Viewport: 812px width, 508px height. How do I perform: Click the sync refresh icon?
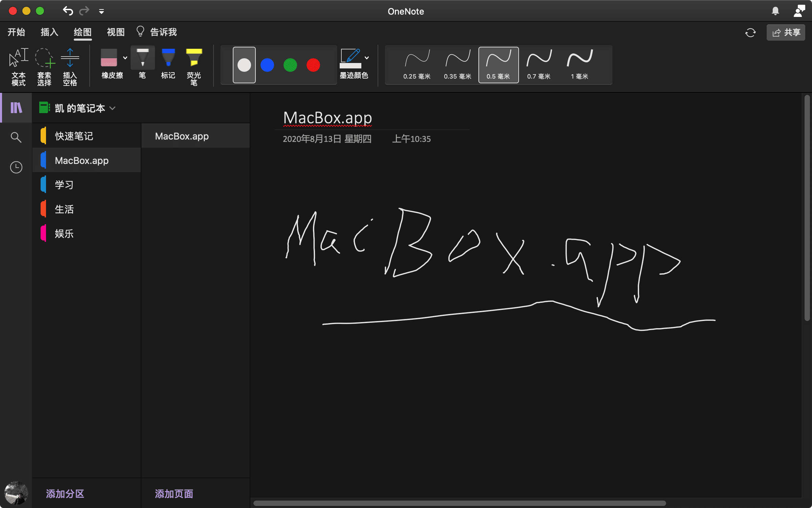click(x=750, y=33)
